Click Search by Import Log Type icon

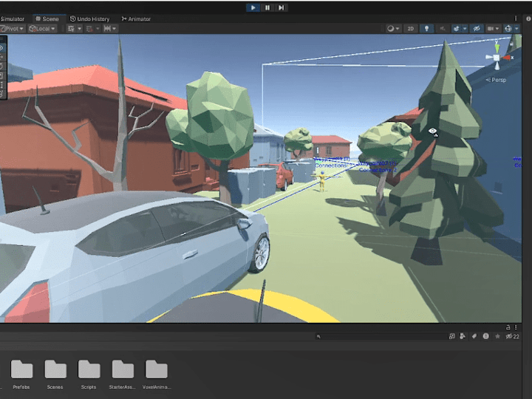point(486,336)
